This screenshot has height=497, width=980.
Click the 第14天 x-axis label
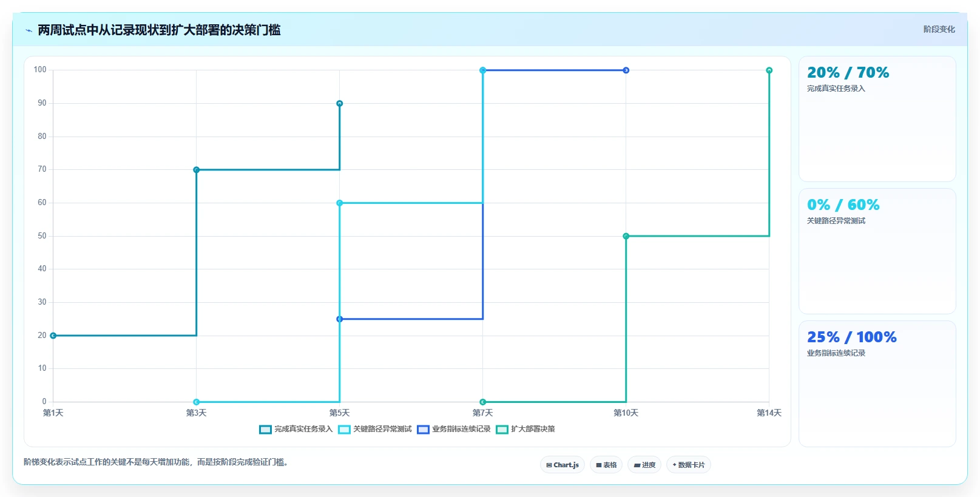coord(769,413)
